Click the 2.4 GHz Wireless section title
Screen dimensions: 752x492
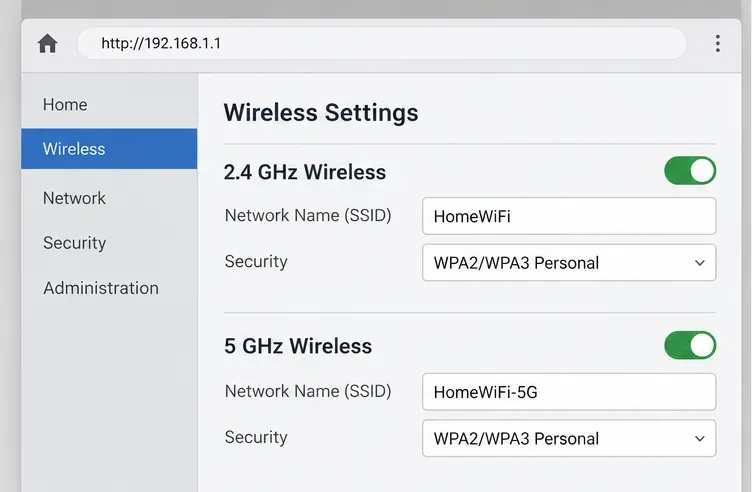(x=305, y=172)
